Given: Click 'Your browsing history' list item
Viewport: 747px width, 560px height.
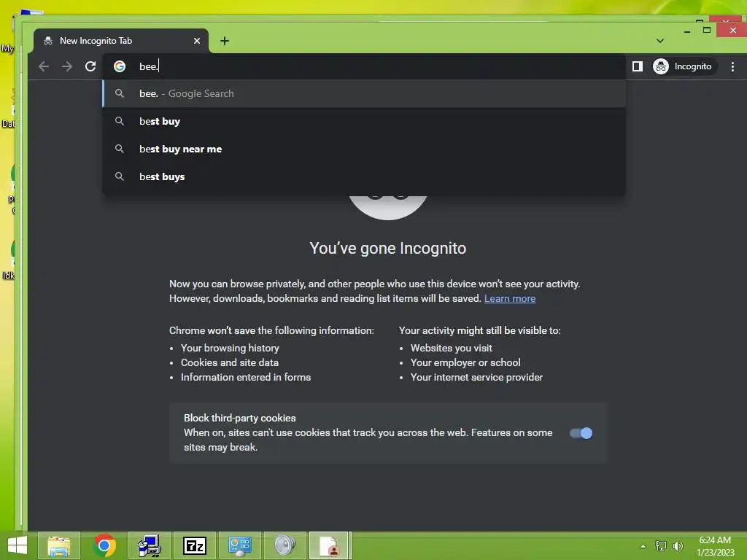Looking at the screenshot, I should tap(230, 348).
